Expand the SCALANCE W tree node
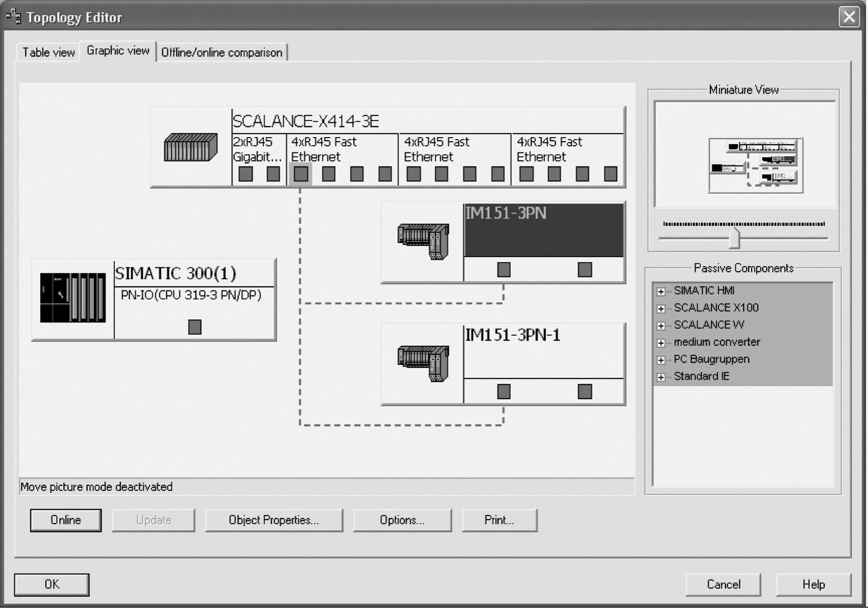The height and width of the screenshot is (608, 868). tap(661, 326)
